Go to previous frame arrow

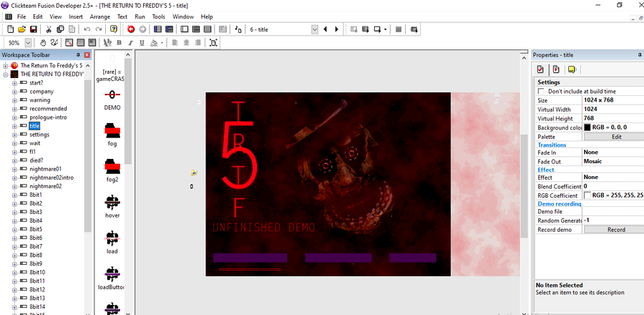pos(326,29)
